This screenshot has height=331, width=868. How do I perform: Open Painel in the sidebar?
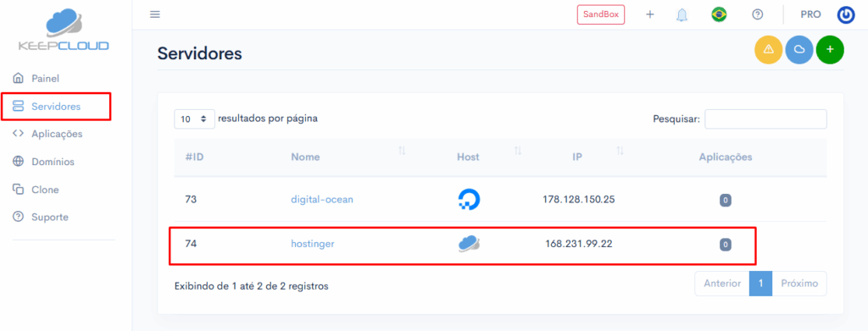point(46,78)
